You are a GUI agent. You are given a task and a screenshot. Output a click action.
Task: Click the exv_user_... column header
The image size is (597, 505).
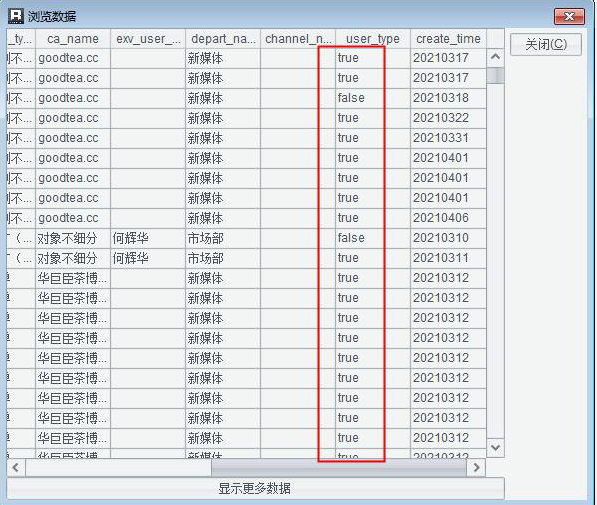pos(148,39)
